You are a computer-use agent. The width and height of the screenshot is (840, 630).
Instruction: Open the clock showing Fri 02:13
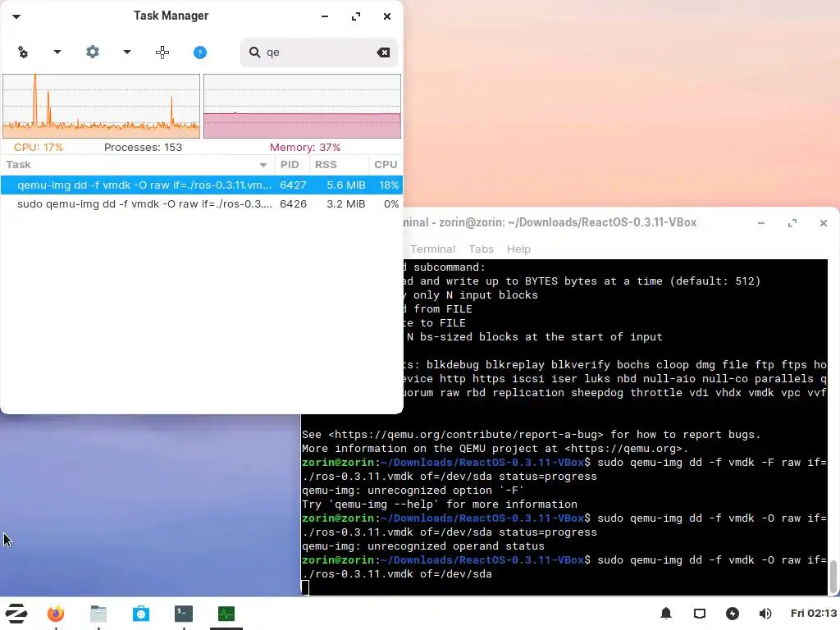pyautogui.click(x=813, y=614)
